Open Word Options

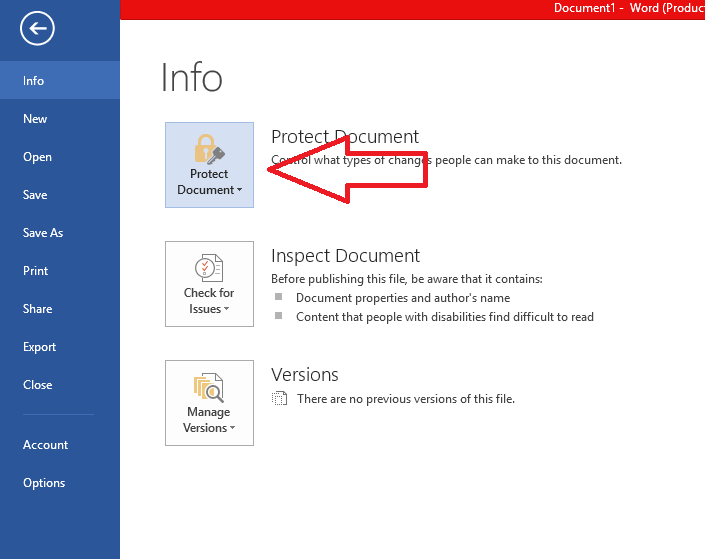(x=60, y=483)
